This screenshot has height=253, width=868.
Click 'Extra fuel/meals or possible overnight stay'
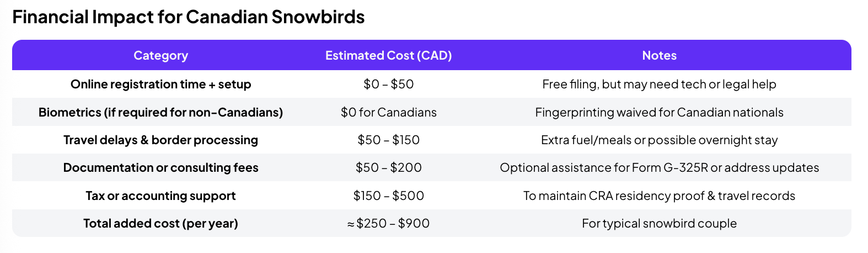(659, 140)
